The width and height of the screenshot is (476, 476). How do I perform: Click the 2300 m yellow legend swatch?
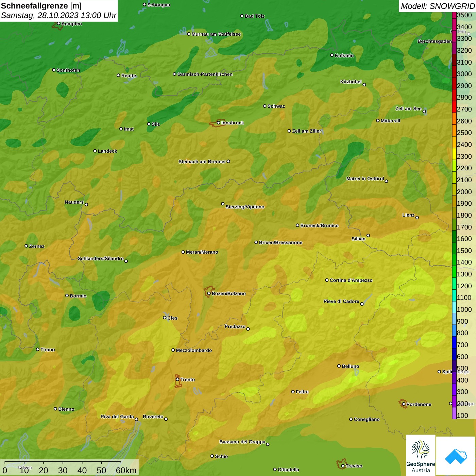pos(454,154)
